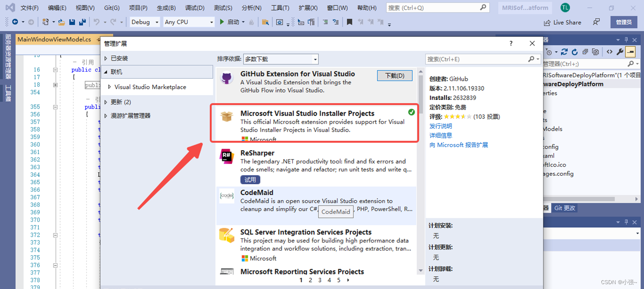Open the Debug configuration dropdown

coord(145,22)
